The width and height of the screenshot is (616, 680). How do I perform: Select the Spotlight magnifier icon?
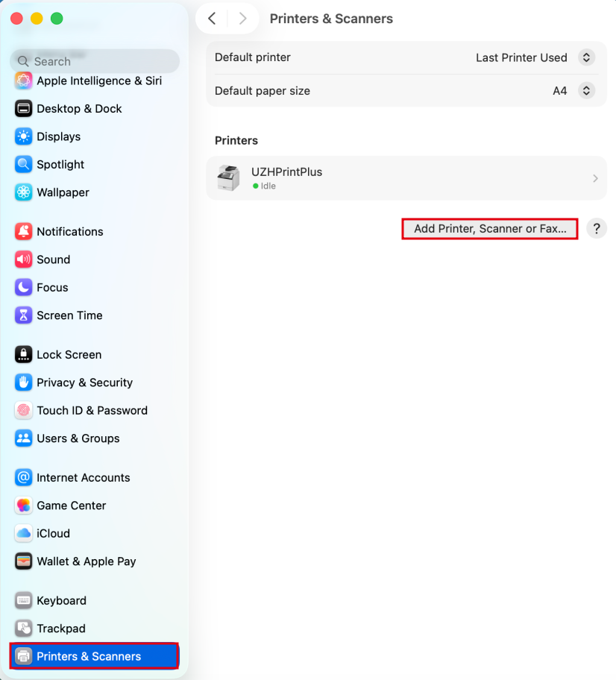[24, 165]
